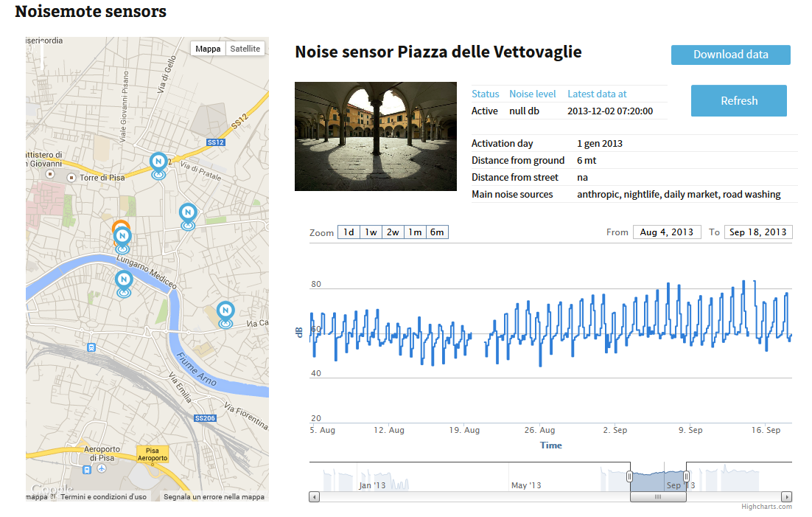Click the To date field Sep 18, 2013

point(757,232)
